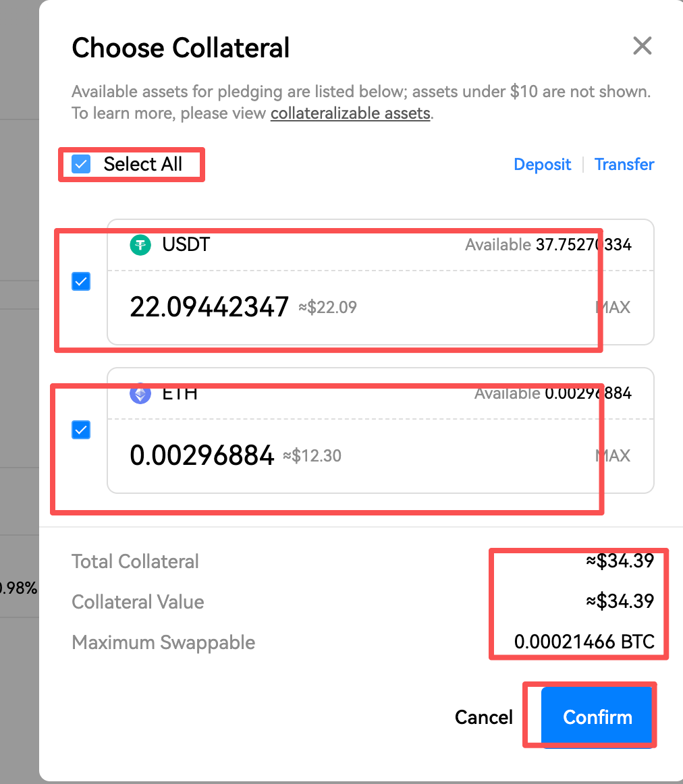Click the Maximum Swappable BTC value
Screen dimensions: 683x784
tap(584, 642)
